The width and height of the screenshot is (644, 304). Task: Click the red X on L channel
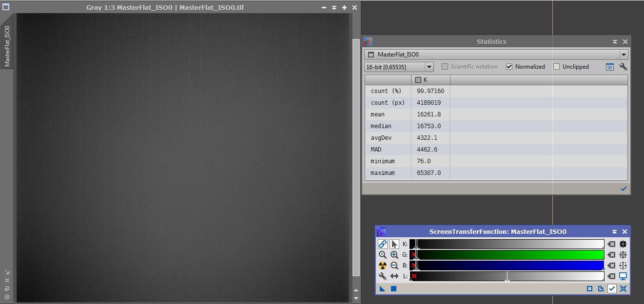click(x=414, y=276)
